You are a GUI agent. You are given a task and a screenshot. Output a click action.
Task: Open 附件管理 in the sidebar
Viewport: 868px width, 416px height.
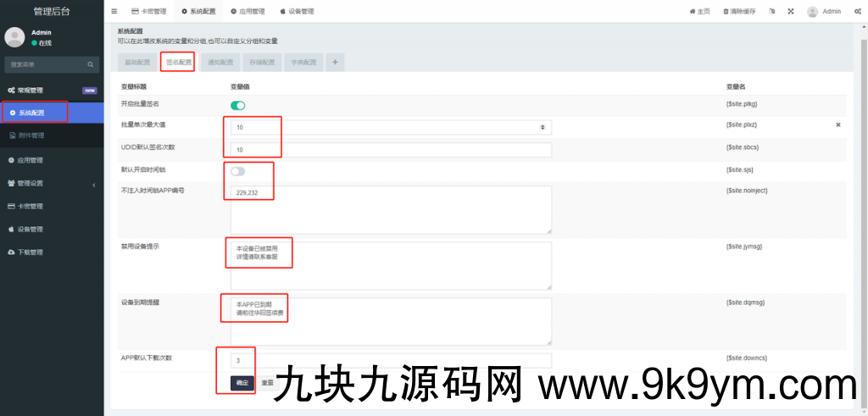click(52, 136)
